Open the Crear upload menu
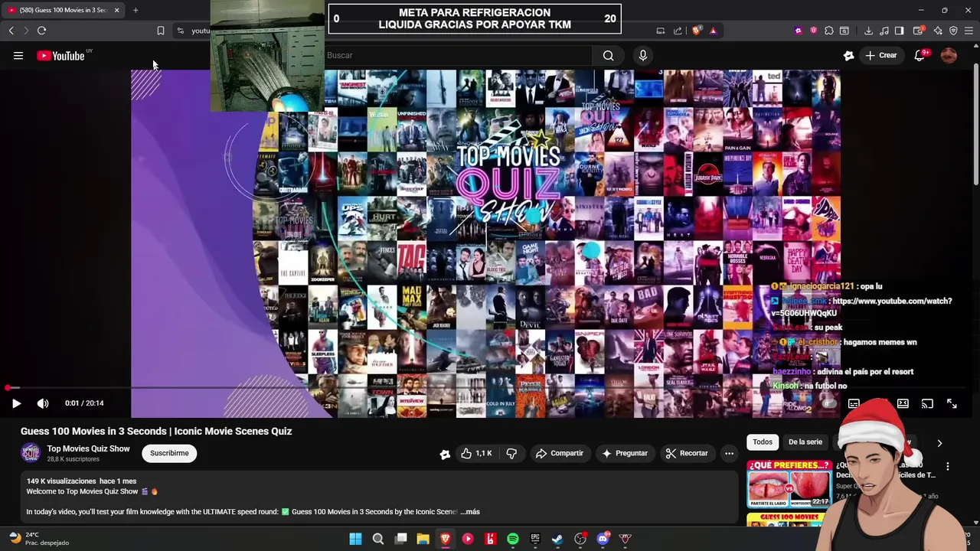This screenshot has width=980, height=551. (x=881, y=55)
